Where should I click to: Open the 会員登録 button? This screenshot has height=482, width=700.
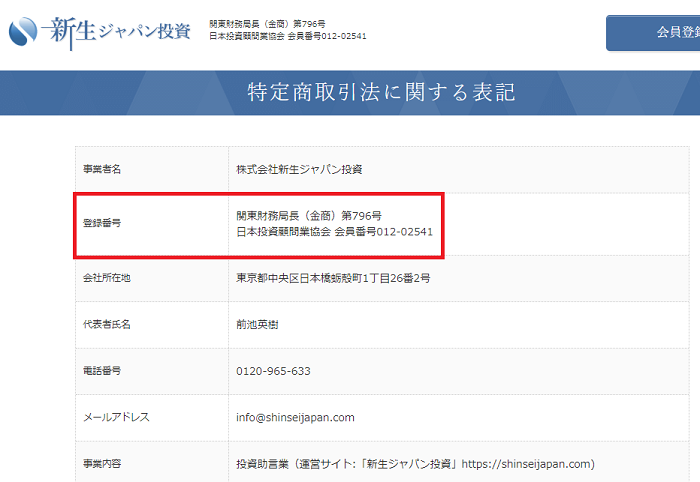click(653, 33)
